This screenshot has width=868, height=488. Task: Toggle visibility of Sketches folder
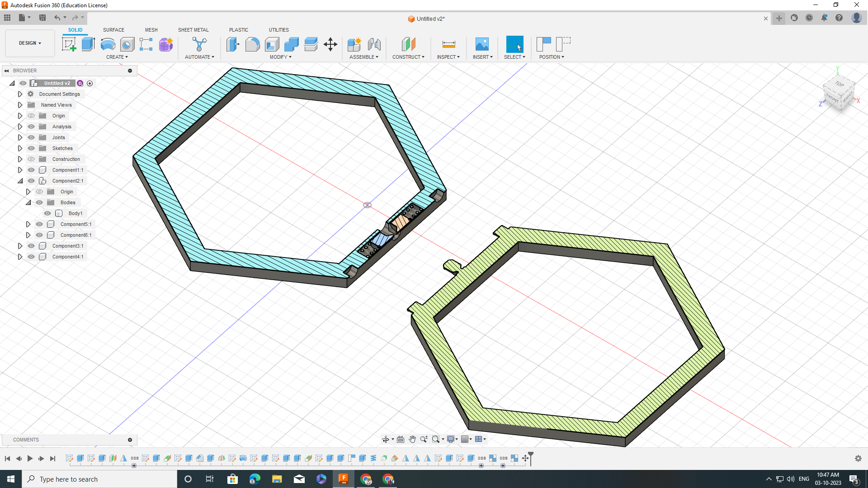point(31,148)
